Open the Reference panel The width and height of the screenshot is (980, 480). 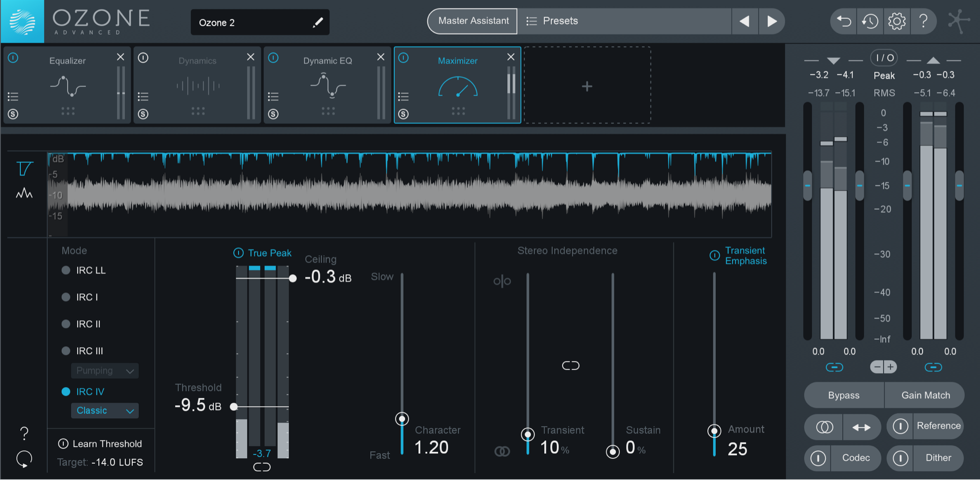pos(939,426)
